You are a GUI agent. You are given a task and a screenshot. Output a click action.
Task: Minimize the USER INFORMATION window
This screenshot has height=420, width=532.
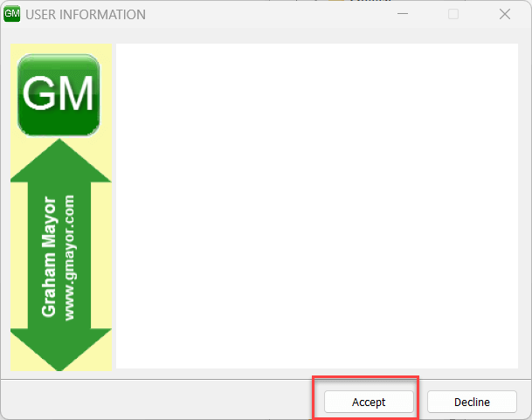click(403, 14)
